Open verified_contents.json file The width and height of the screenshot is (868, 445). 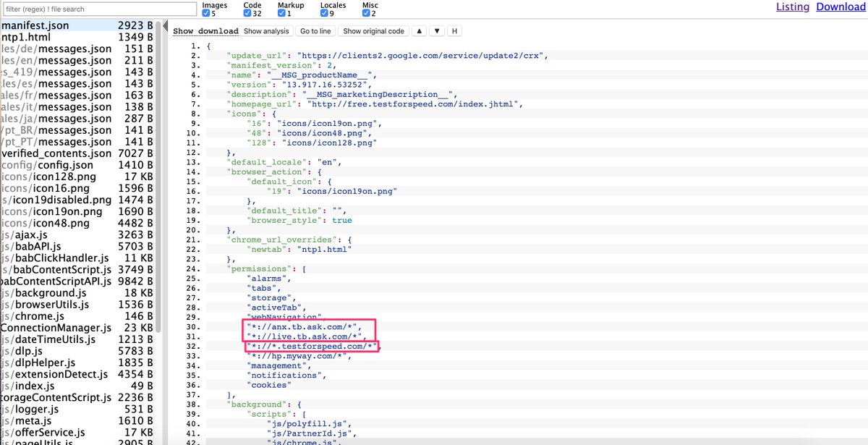tap(77, 153)
